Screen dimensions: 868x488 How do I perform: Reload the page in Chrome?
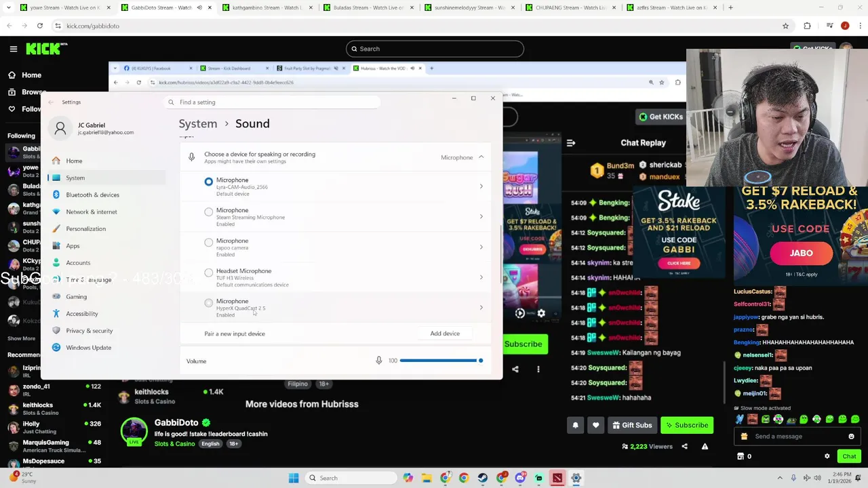(x=40, y=26)
